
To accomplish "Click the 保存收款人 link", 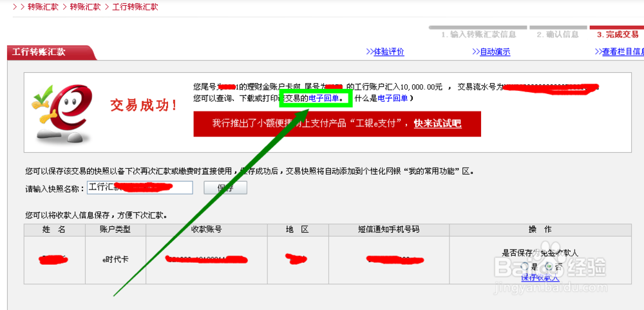I will pos(540,278).
